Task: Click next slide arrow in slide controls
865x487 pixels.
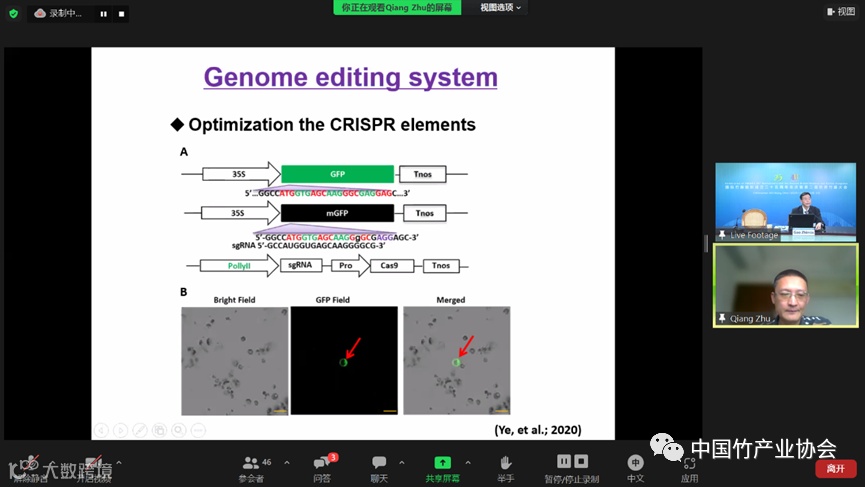Action: coord(120,430)
